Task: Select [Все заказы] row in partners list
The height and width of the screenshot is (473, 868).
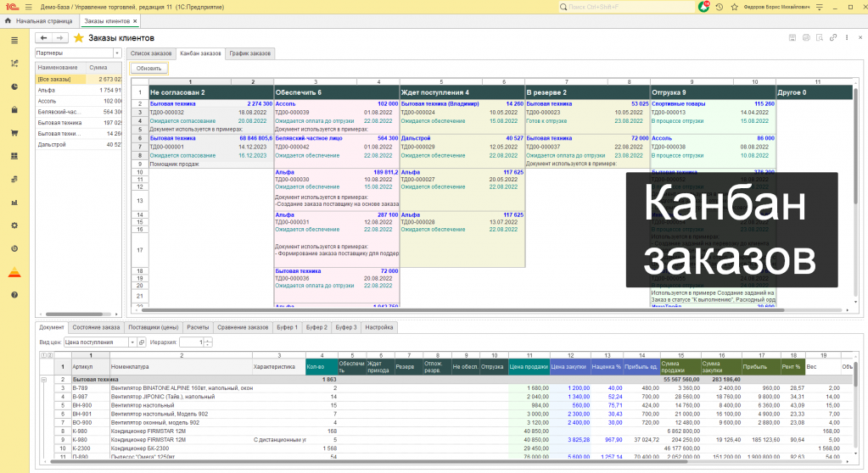Action: coord(79,79)
